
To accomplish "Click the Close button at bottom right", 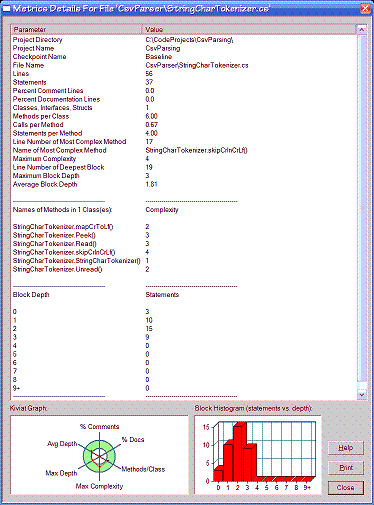I will click(346, 488).
